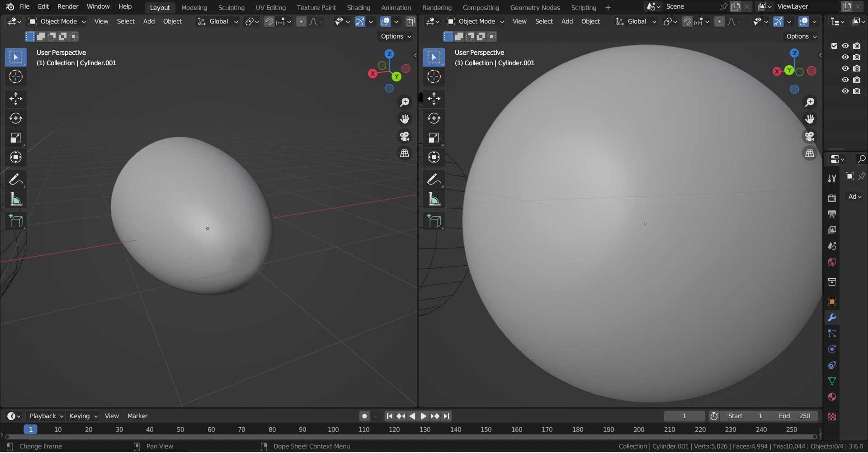Open Global orientation dropdown in right viewport
The height and width of the screenshot is (453, 868).
(x=636, y=21)
